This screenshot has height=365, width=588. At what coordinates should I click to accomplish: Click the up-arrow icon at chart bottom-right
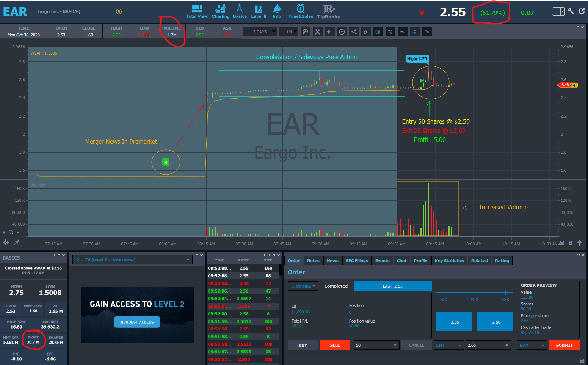click(x=580, y=243)
